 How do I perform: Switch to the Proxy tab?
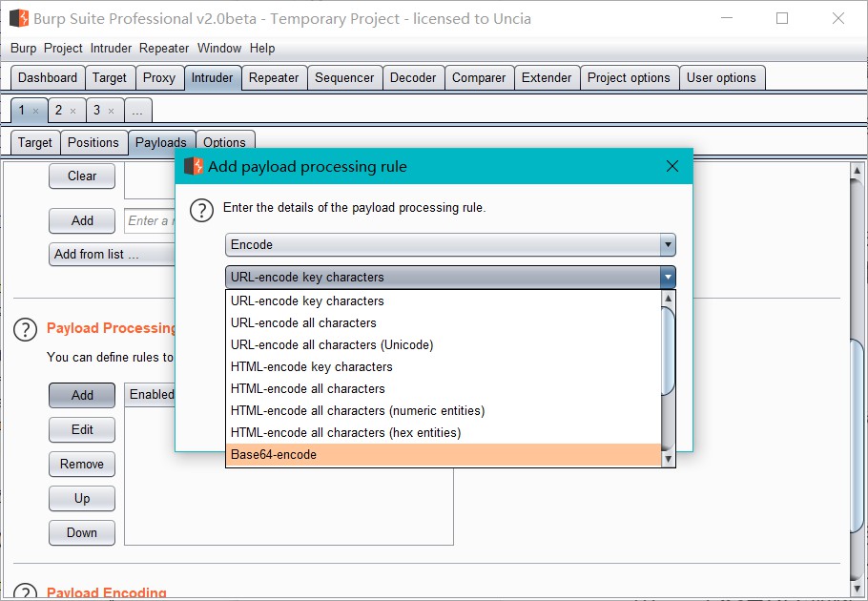tap(159, 77)
